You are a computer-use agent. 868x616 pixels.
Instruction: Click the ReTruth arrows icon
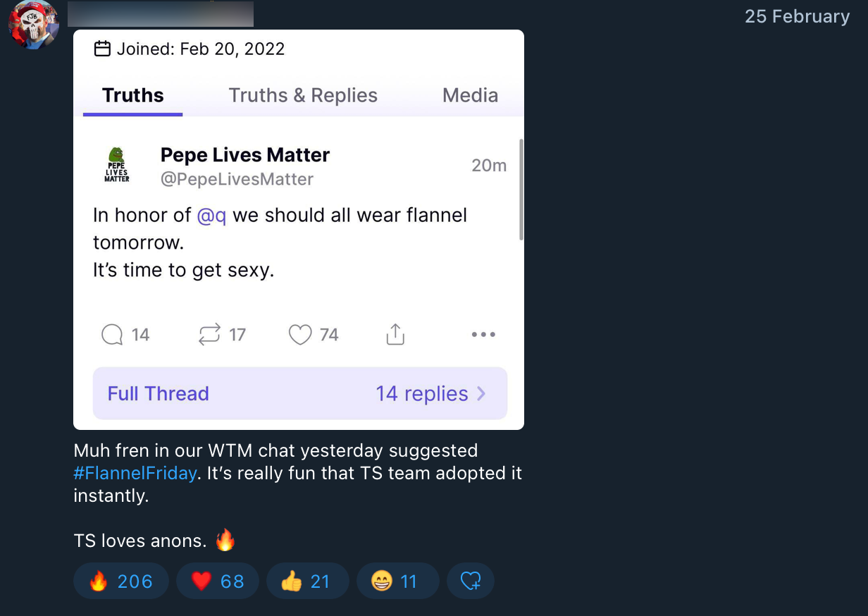[209, 334]
